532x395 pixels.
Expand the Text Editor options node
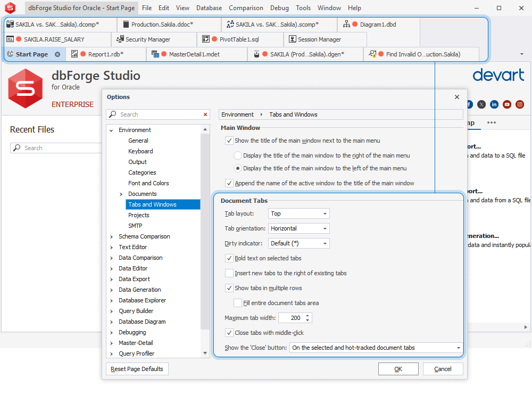click(111, 247)
